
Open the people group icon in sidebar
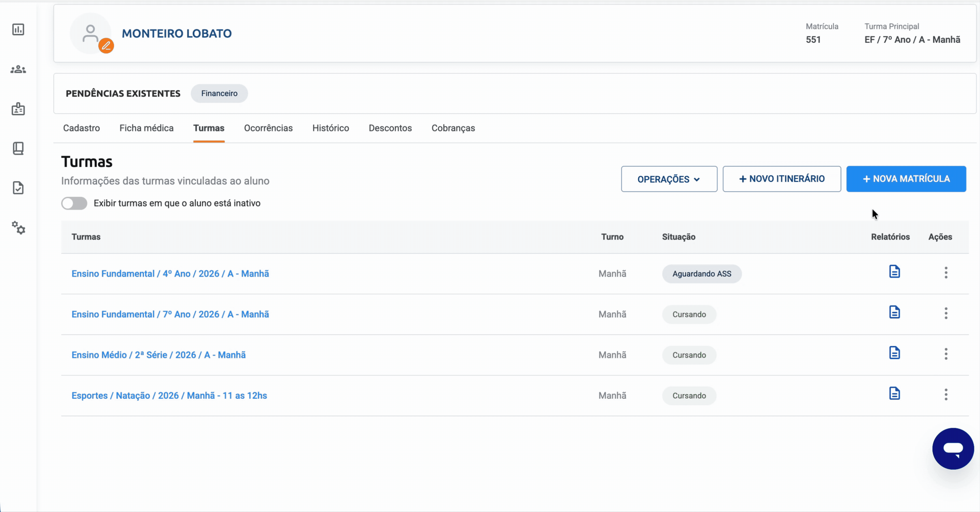pyautogui.click(x=18, y=70)
